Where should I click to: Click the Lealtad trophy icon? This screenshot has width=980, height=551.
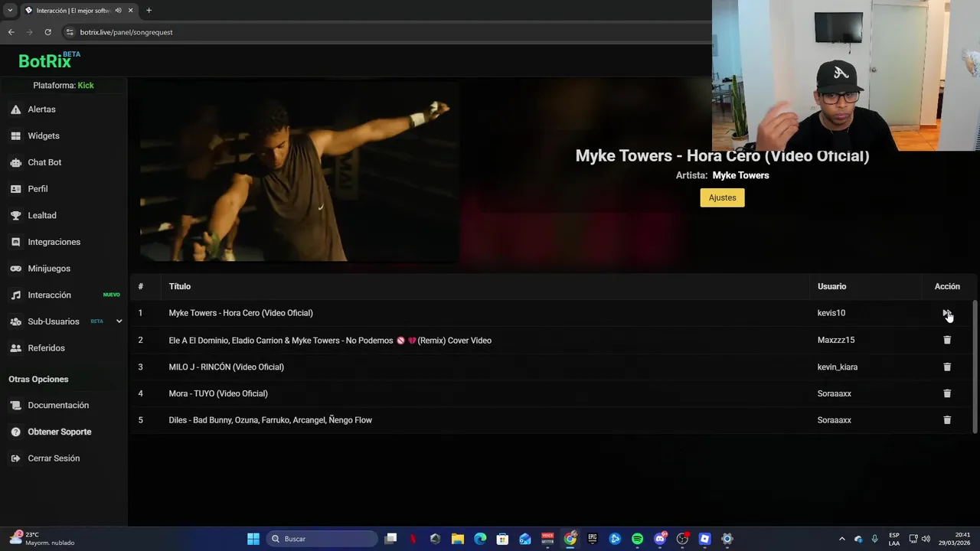15,215
